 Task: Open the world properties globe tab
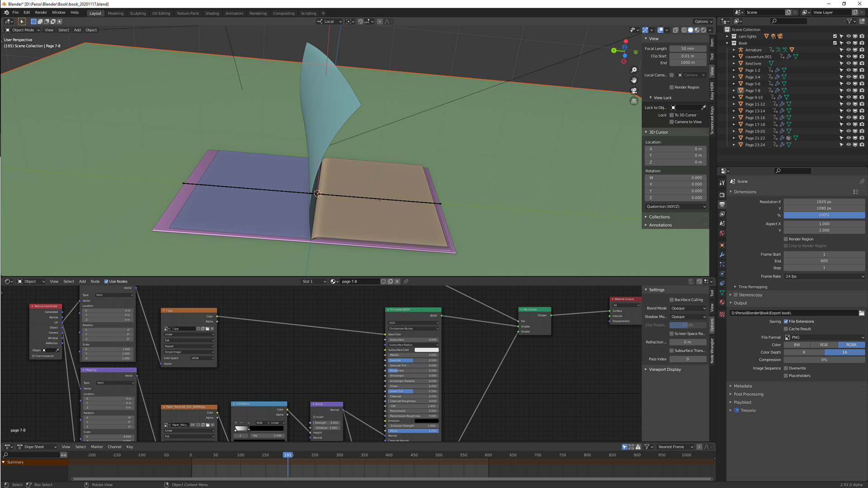(x=722, y=233)
